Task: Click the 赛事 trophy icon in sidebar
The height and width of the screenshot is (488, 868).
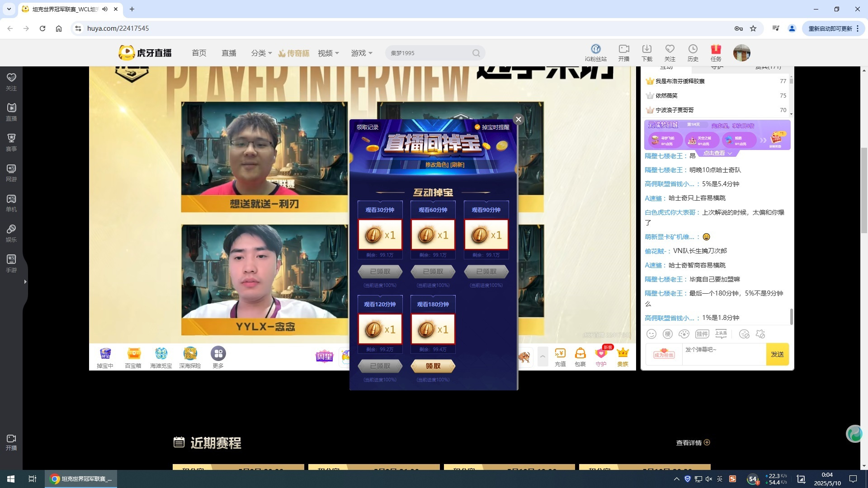Action: [x=11, y=142]
